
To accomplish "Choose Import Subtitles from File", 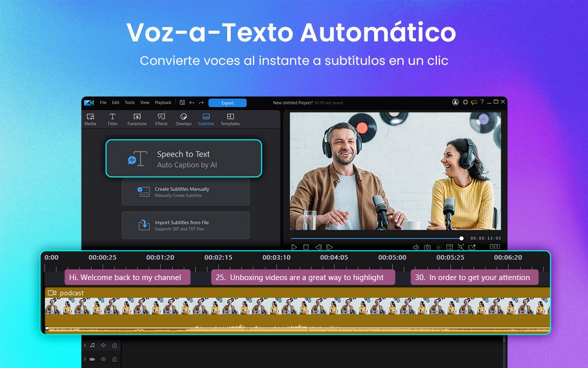I will 186,225.
